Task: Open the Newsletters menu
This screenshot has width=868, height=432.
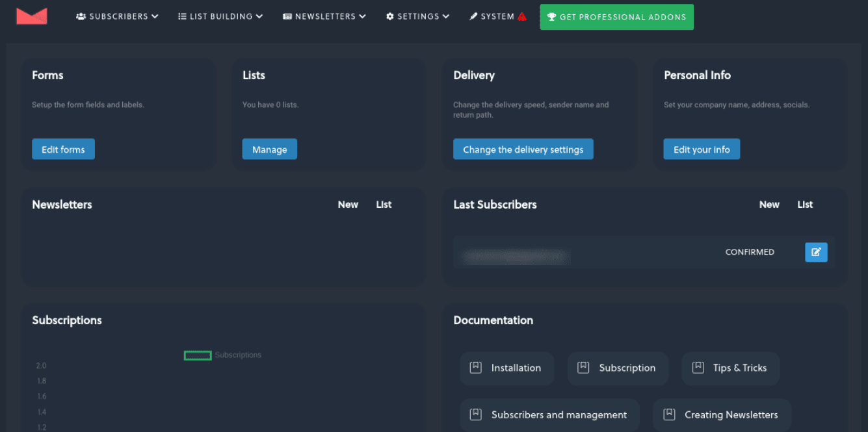Action: point(324,16)
